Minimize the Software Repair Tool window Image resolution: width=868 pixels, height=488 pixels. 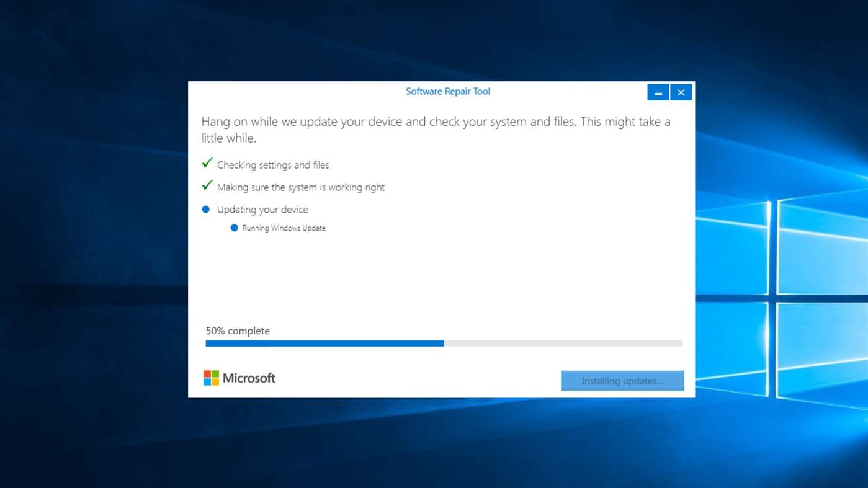[658, 92]
